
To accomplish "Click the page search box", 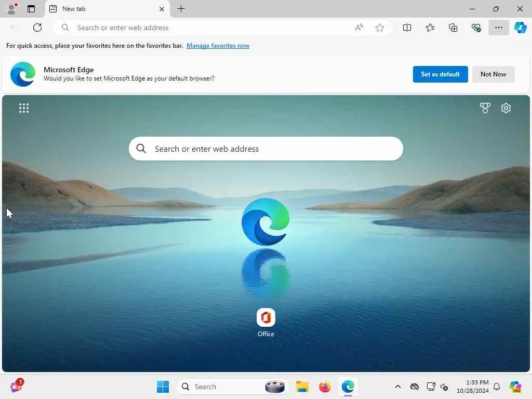I will [265, 149].
